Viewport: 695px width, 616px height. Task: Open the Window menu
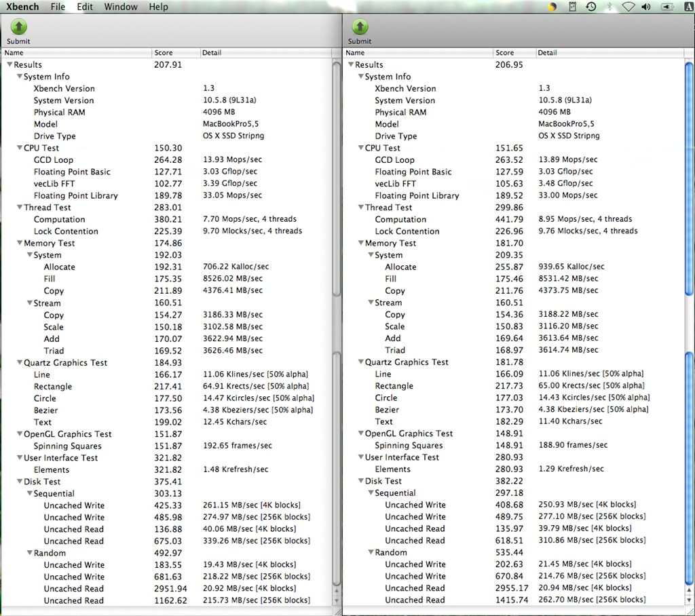[121, 7]
